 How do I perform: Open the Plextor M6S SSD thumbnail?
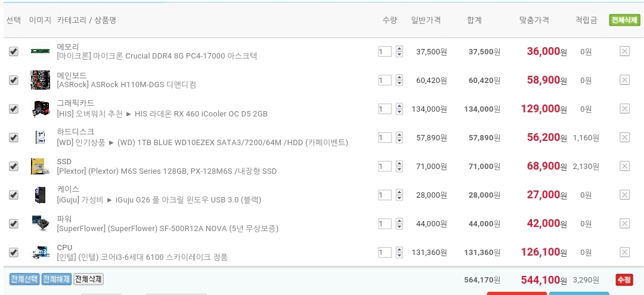41,166
